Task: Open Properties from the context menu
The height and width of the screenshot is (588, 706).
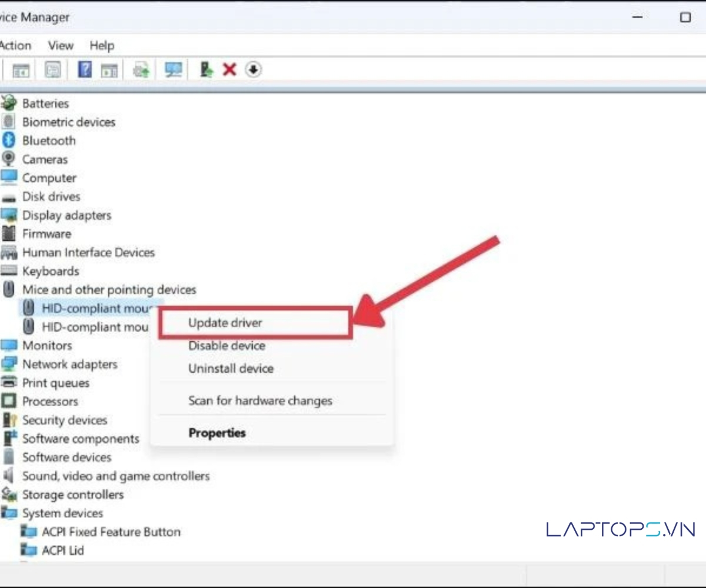Action: 217,433
